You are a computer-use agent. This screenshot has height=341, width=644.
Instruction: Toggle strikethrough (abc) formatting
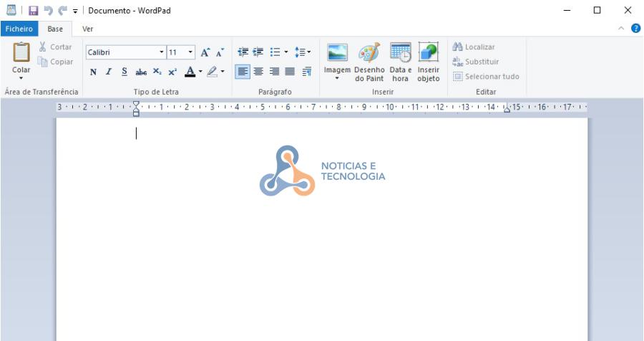point(141,72)
